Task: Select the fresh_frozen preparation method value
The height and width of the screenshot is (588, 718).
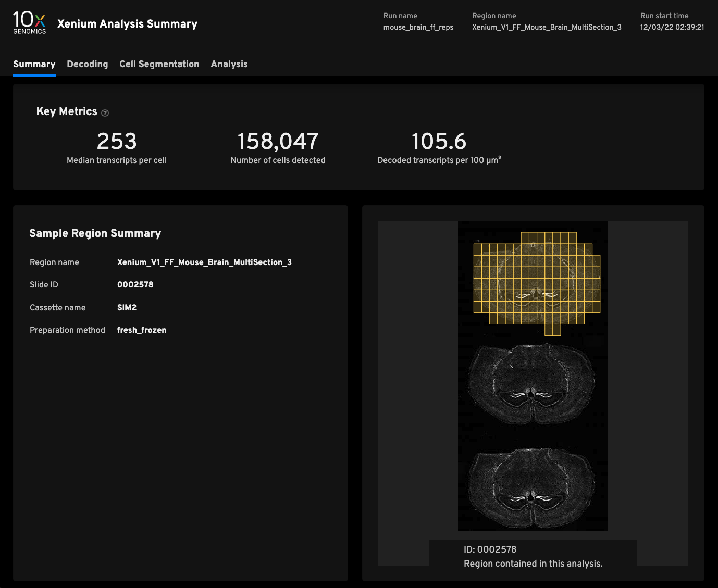Action: (142, 330)
